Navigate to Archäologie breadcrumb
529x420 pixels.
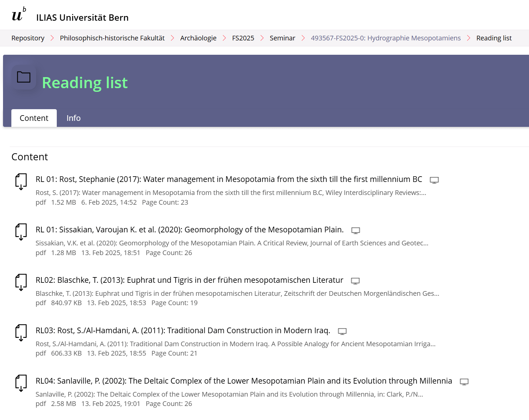tap(198, 38)
